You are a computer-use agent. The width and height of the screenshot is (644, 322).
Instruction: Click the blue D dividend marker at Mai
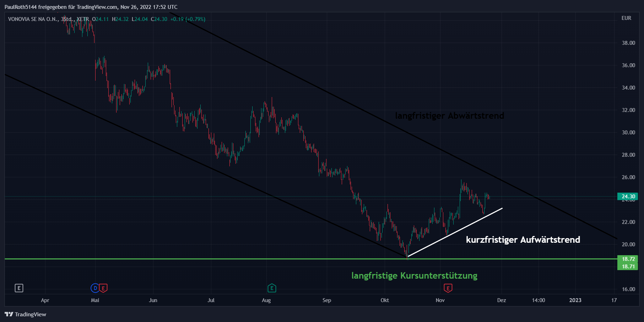tap(95, 288)
